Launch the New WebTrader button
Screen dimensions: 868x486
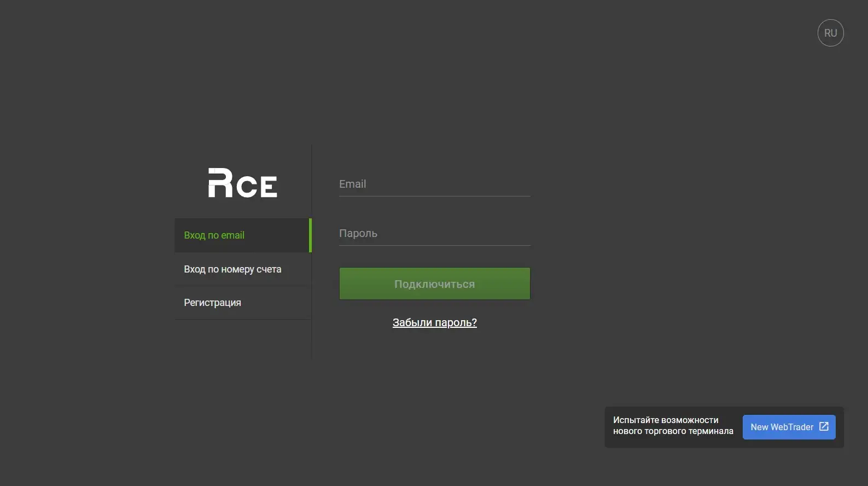(x=789, y=427)
